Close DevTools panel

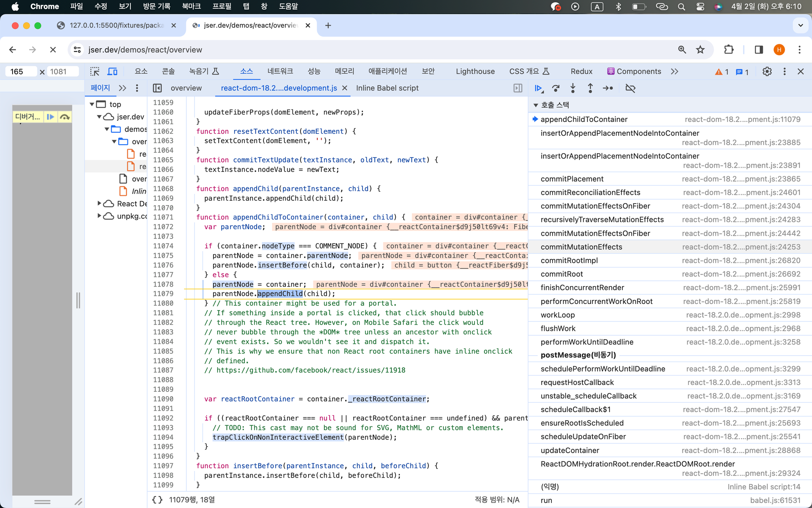tap(801, 72)
